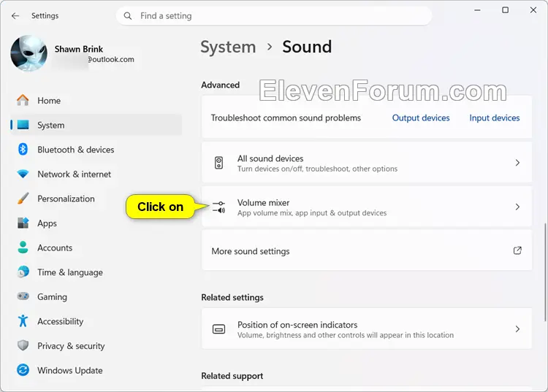Select Bluetooth & devices in sidebar
The width and height of the screenshot is (548, 392).
[96, 150]
